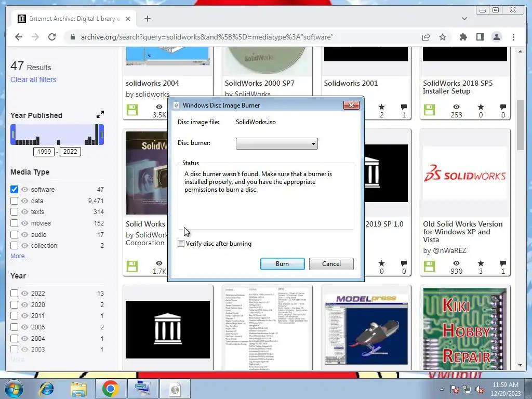Click Clear all filters link
The height and width of the screenshot is (399, 532).
(33, 79)
